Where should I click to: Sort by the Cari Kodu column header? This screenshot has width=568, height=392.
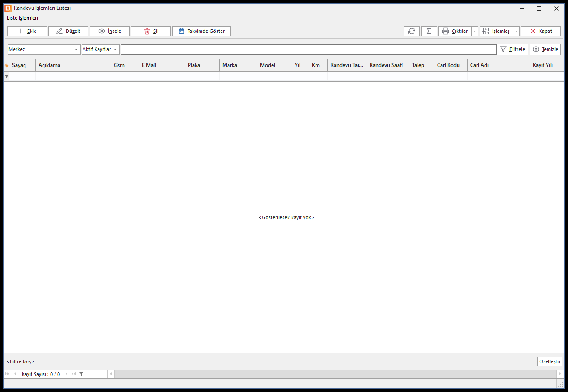[451, 65]
